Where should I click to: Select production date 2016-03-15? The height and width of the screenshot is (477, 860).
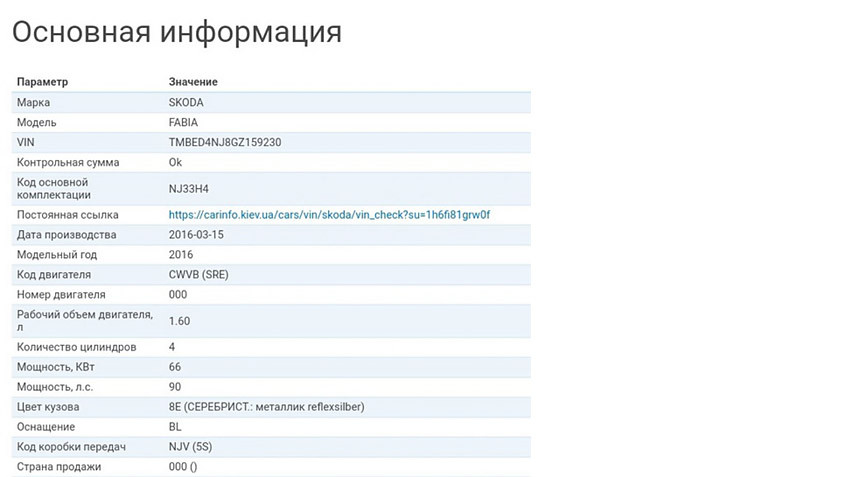tap(196, 235)
